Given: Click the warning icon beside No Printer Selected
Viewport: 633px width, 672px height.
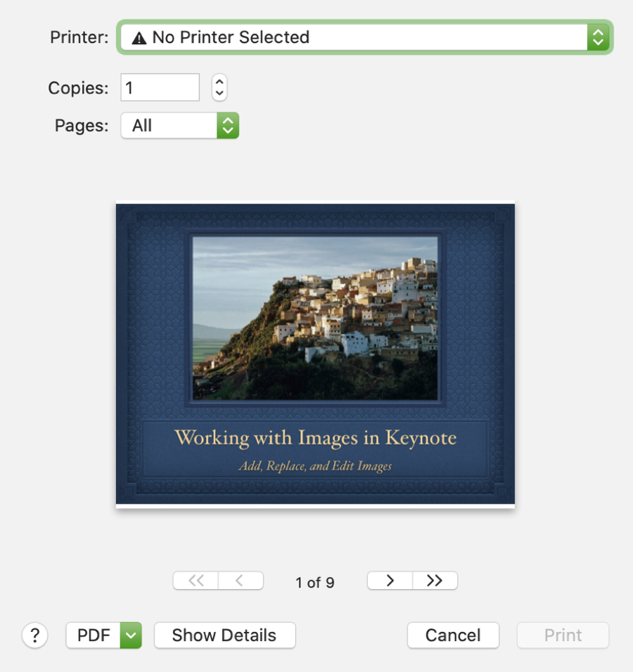Looking at the screenshot, I should (x=139, y=38).
